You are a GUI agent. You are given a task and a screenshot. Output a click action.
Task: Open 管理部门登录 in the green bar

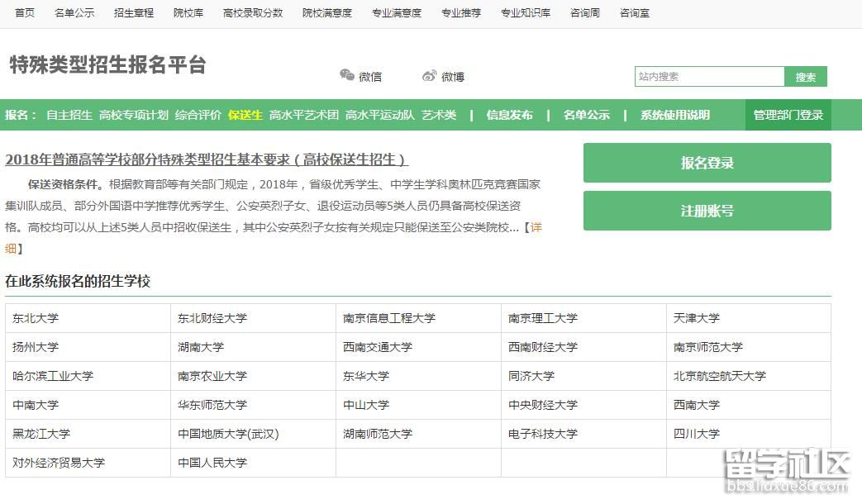point(788,115)
